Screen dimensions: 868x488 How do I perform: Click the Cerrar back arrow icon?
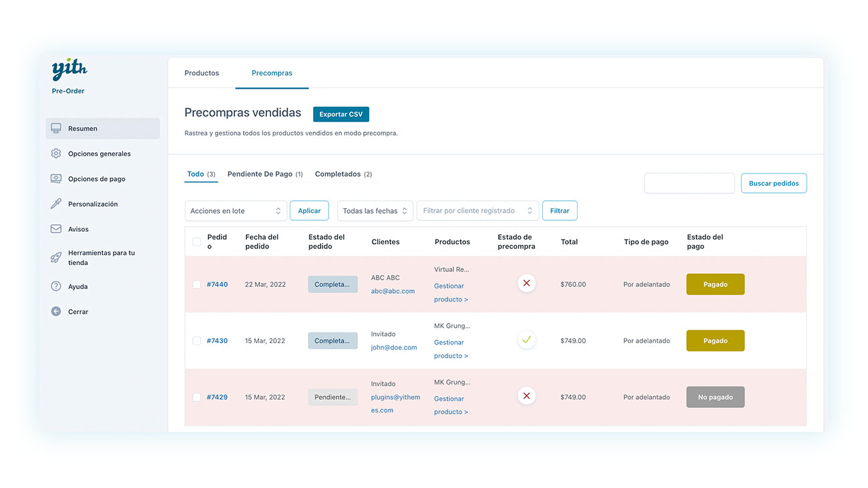56,312
